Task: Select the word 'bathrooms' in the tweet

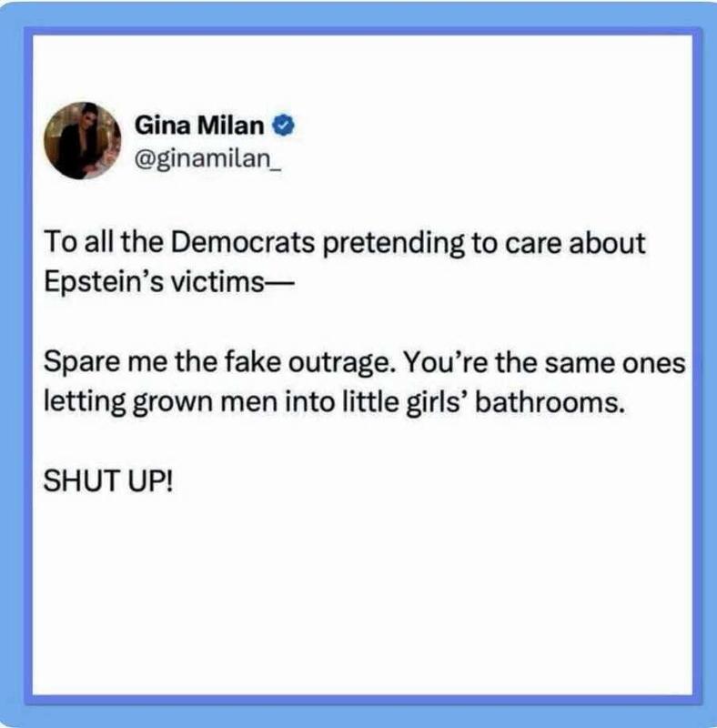Action: [549, 402]
